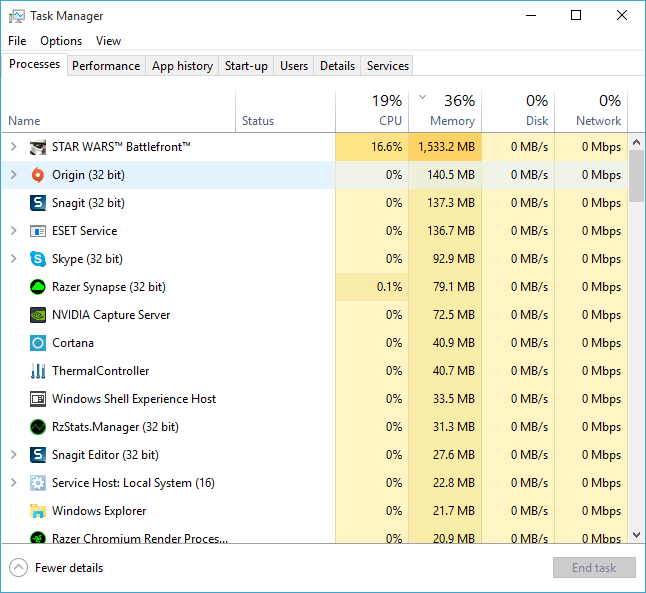Viewport: 646px width, 593px height.
Task: Switch to the Start-up tab
Action: pos(246,66)
